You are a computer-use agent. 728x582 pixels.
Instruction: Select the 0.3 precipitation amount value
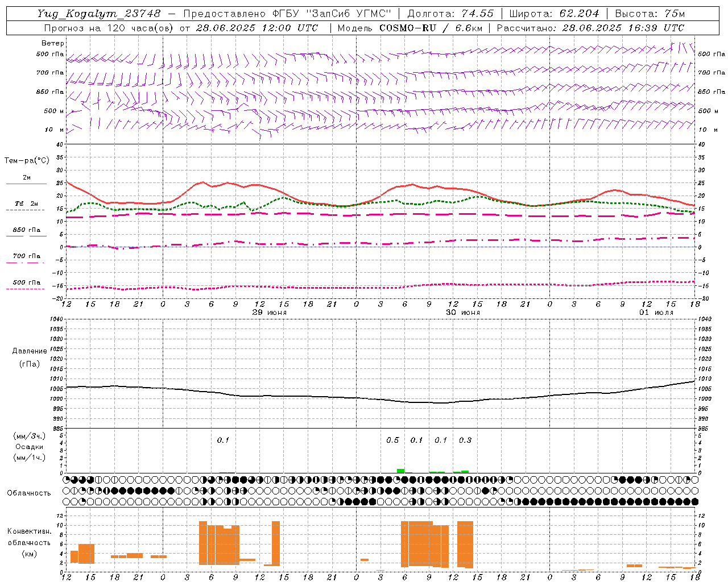(465, 440)
